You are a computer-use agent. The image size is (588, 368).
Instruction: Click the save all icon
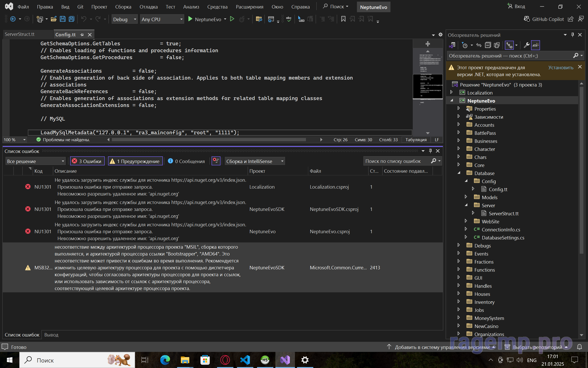click(x=71, y=19)
